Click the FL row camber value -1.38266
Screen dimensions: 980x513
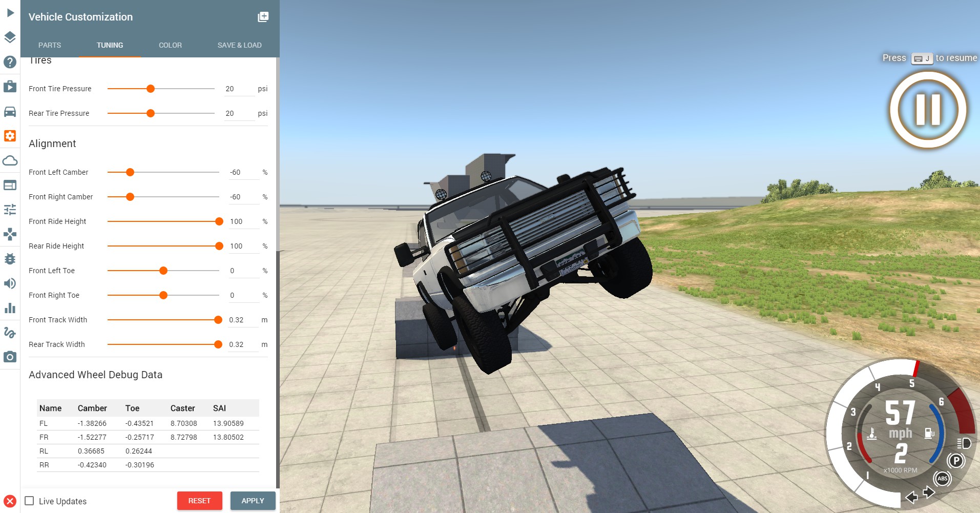pyautogui.click(x=92, y=423)
